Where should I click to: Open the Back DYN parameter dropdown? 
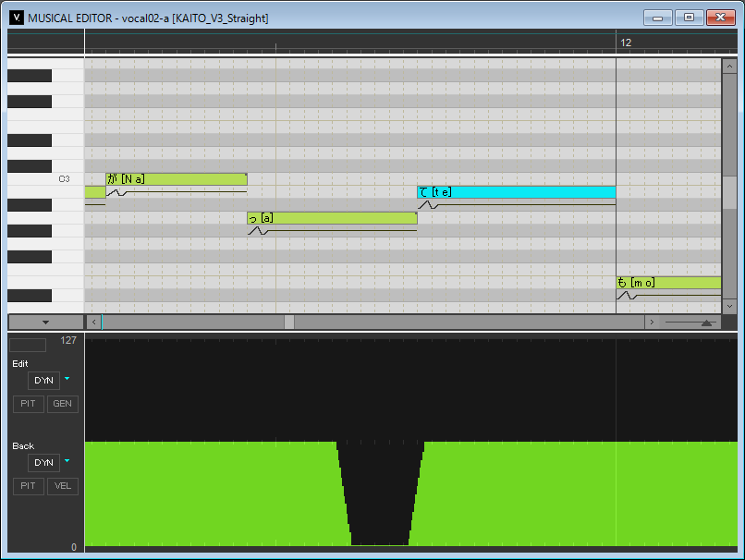point(67,461)
